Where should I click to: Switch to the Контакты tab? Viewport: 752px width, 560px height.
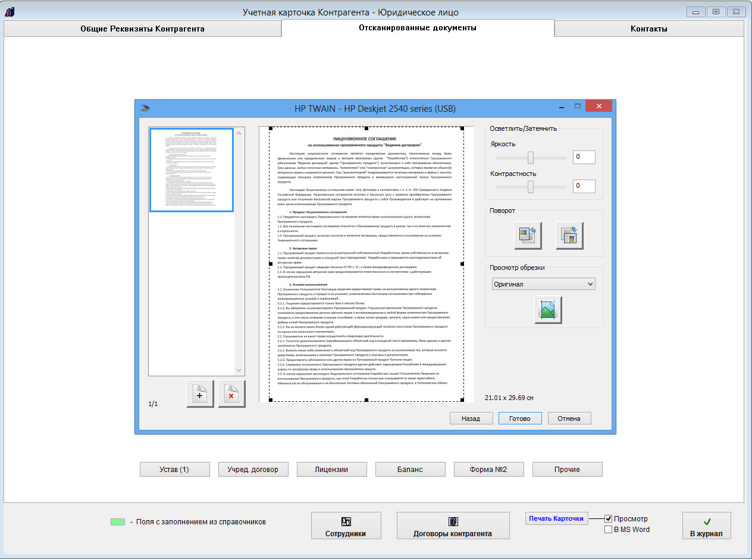tap(648, 29)
